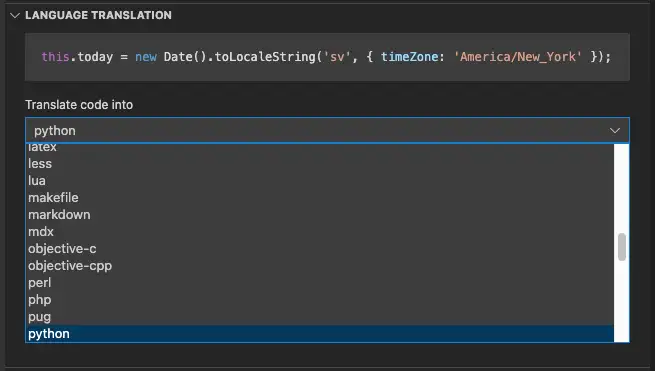The width and height of the screenshot is (655, 371).
Task: Pick makefile from the language options
Action: [x=320, y=198]
